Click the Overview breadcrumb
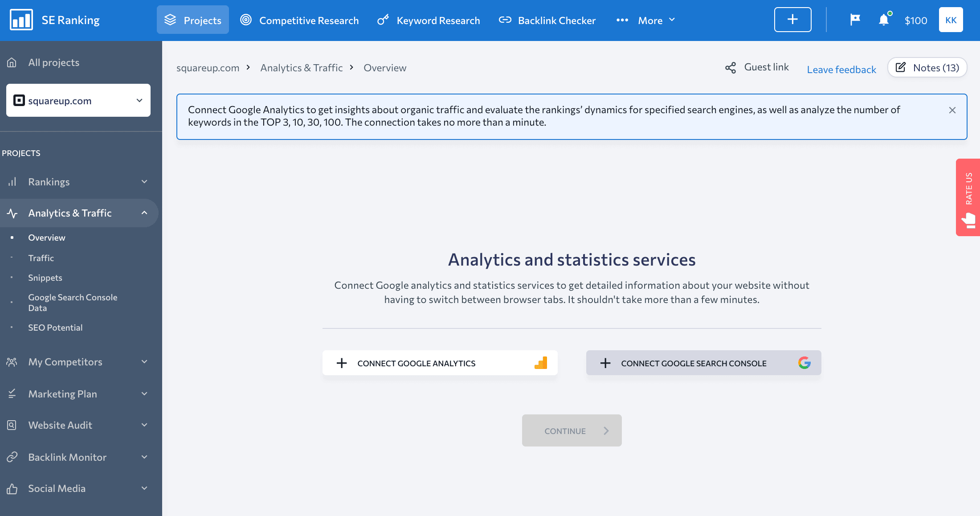Image resolution: width=980 pixels, height=516 pixels. [385, 68]
